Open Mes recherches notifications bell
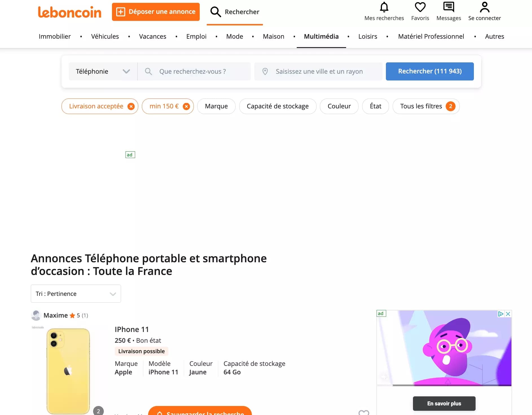This screenshot has width=532, height=415. tap(384, 8)
